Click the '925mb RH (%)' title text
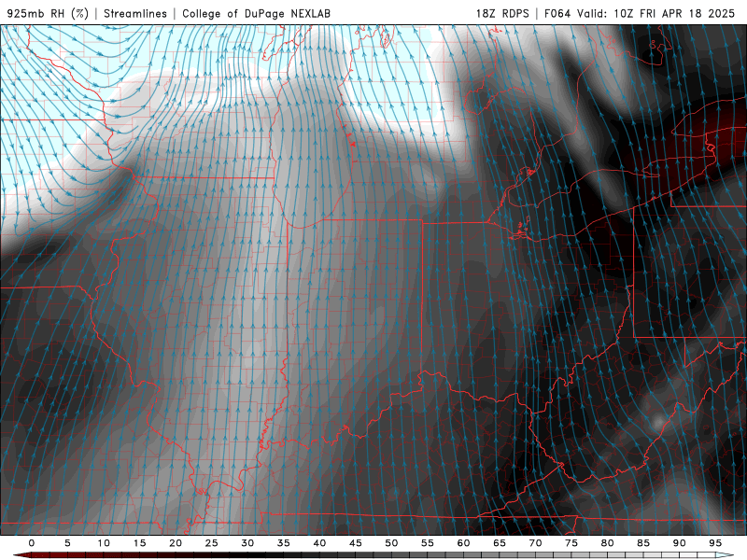The width and height of the screenshot is (747, 560). (x=48, y=13)
